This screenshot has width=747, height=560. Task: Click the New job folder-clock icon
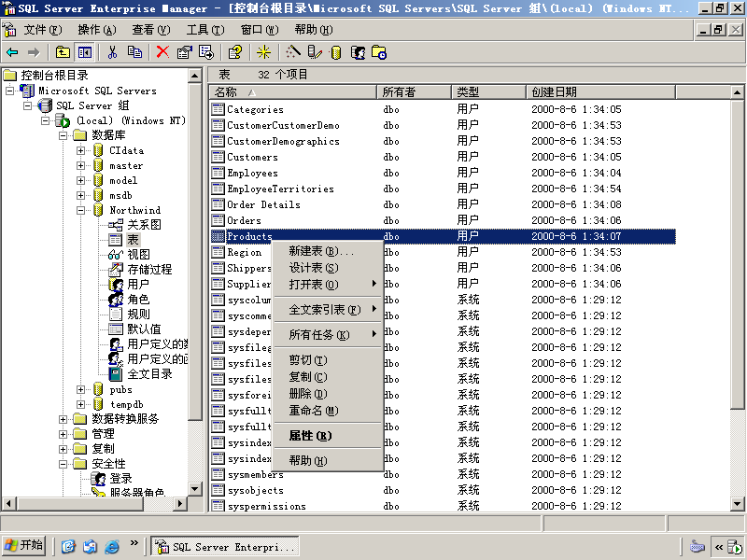tap(379, 52)
